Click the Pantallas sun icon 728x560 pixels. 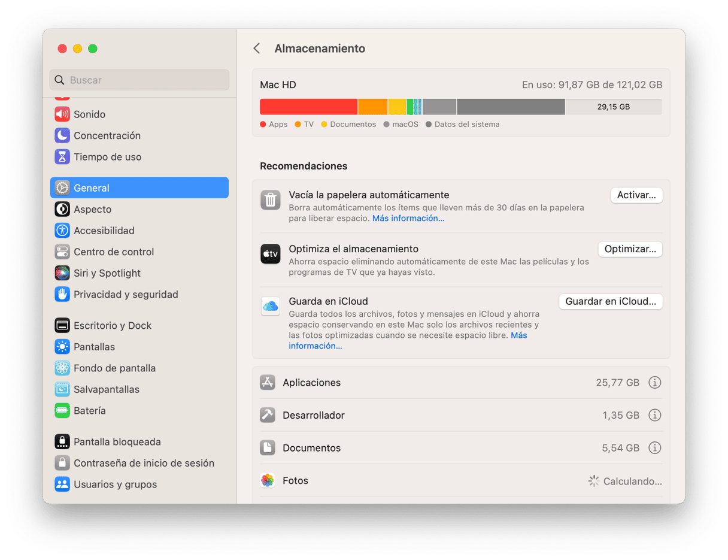pyautogui.click(x=62, y=347)
